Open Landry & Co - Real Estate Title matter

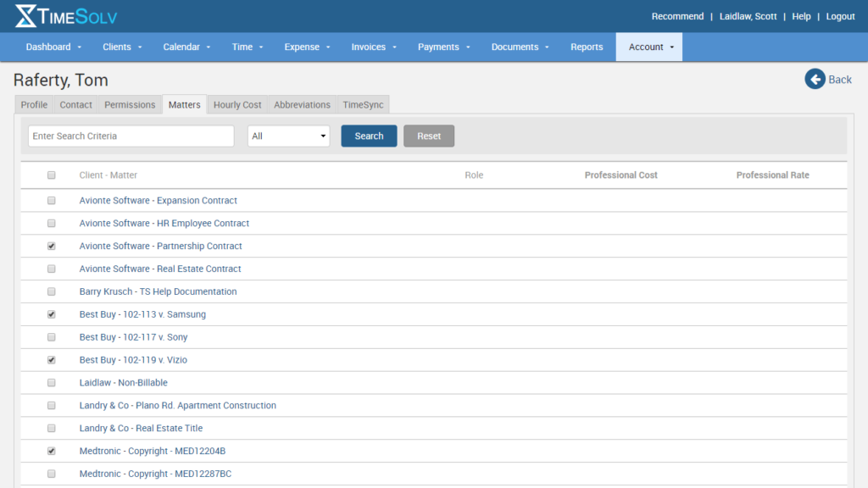[x=141, y=428]
